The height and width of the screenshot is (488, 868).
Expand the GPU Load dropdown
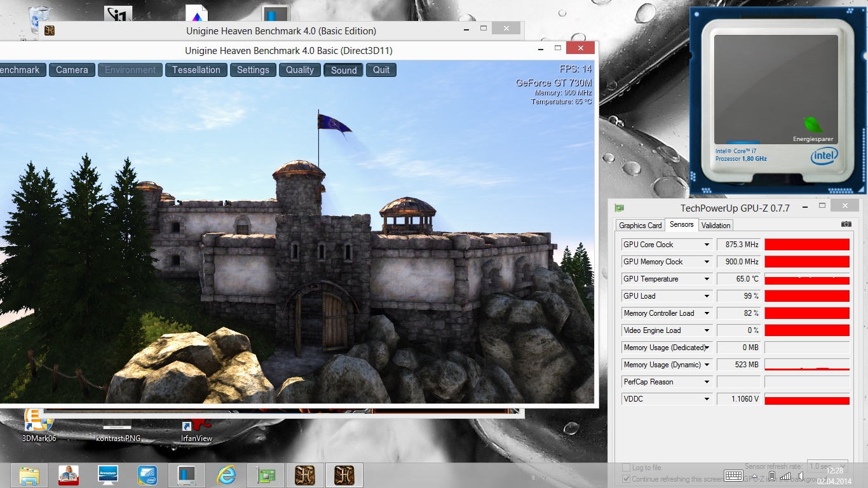[x=707, y=296]
